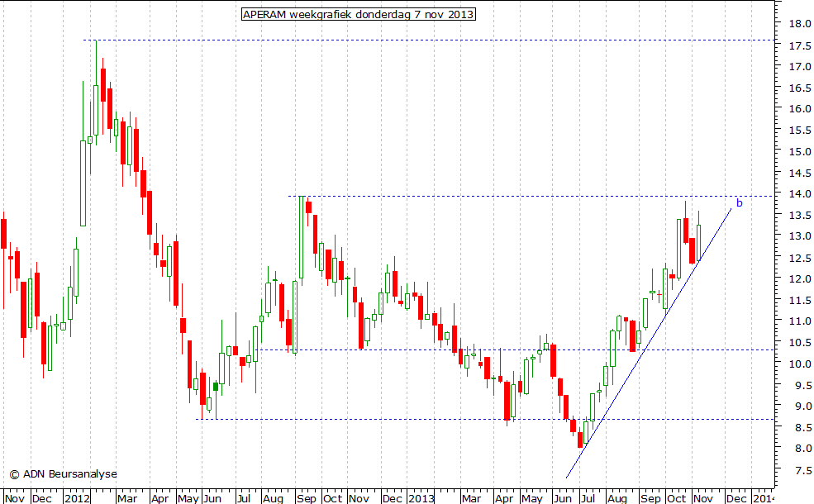Click the blue 'b' annotation near the trendline

(740, 203)
